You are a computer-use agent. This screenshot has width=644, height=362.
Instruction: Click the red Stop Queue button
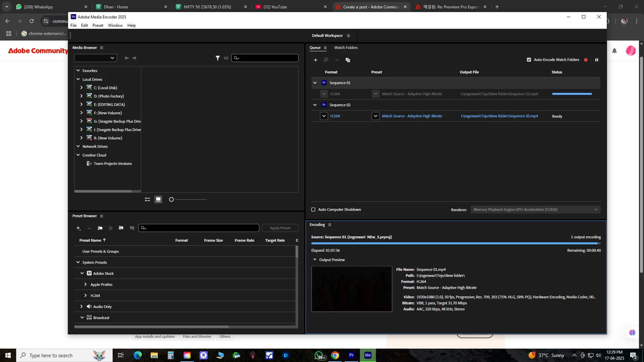pyautogui.click(x=586, y=60)
